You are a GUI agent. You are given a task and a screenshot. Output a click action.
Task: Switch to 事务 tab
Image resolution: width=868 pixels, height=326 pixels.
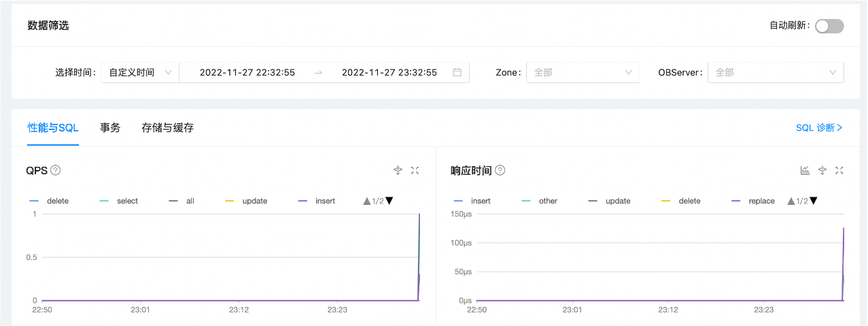110,127
